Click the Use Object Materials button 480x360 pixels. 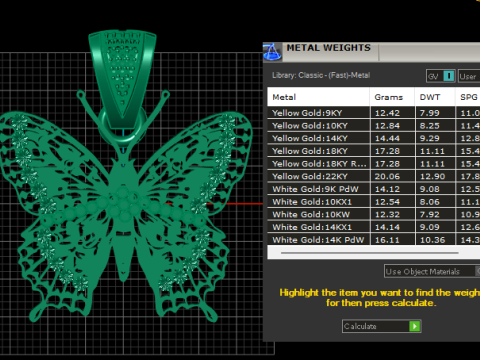[x=432, y=271]
